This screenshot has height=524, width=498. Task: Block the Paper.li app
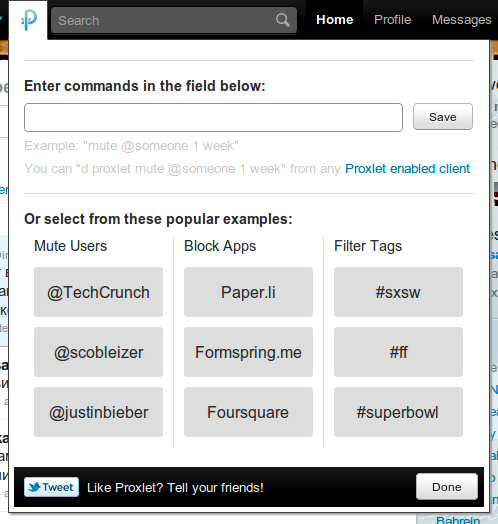248,292
